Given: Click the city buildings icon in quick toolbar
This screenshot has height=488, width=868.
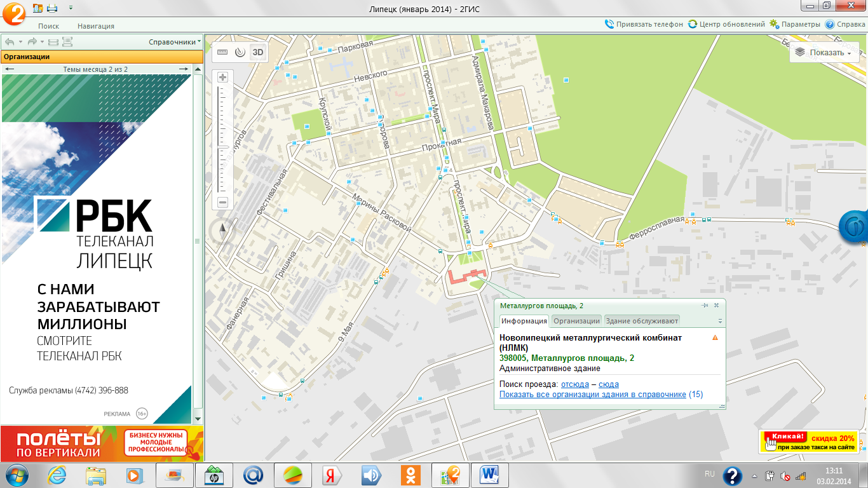Looking at the screenshot, I should 37,8.
